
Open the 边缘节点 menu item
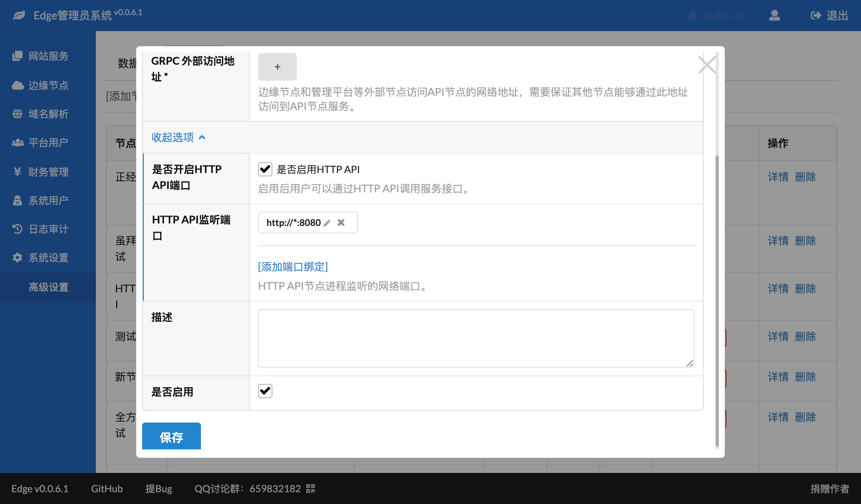pos(48,85)
